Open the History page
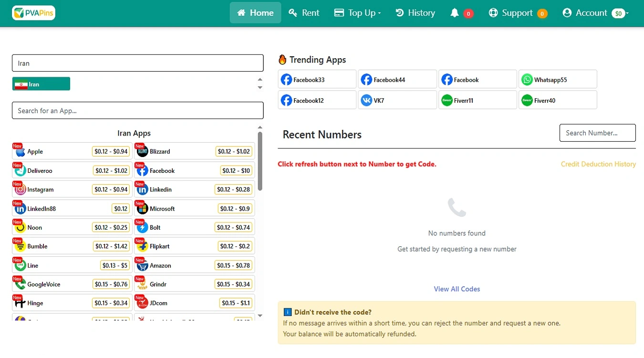The height and width of the screenshot is (358, 644). 415,13
